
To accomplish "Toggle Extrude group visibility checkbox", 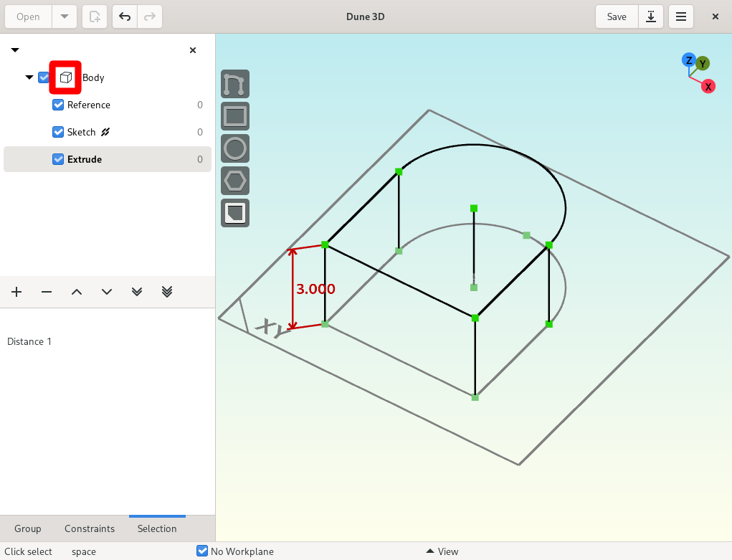I will (x=58, y=159).
